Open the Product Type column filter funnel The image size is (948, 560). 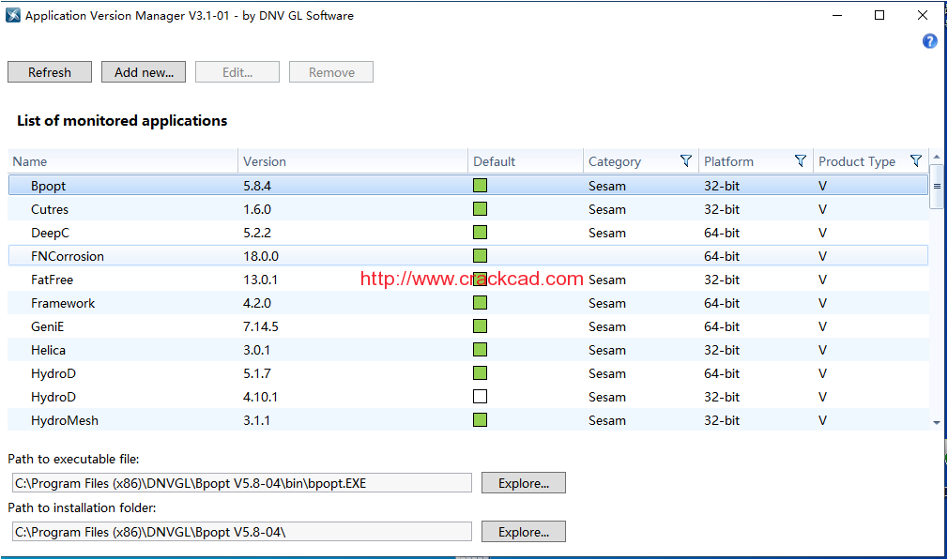coord(916,160)
